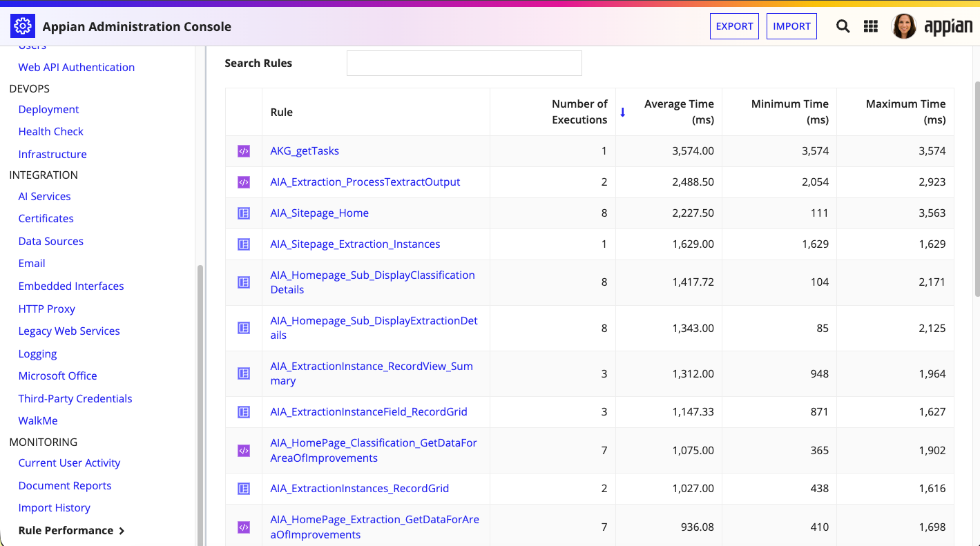Click expression icon beside AIA_HomePage_Extraction_GetDataForAreaOfImprovements
The height and width of the screenshot is (546, 980).
click(x=244, y=527)
